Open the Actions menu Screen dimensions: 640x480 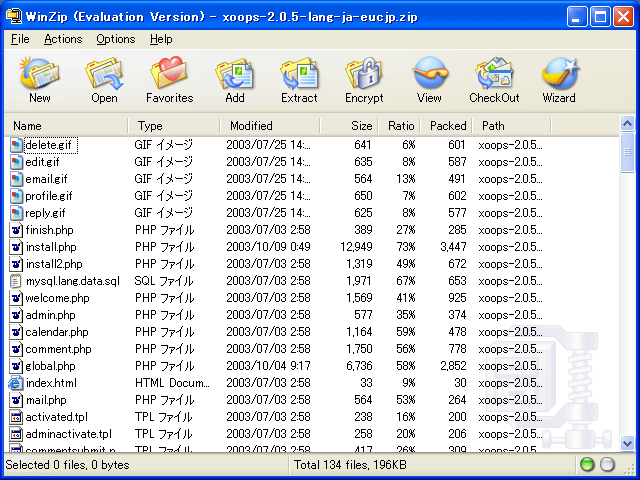click(x=63, y=39)
